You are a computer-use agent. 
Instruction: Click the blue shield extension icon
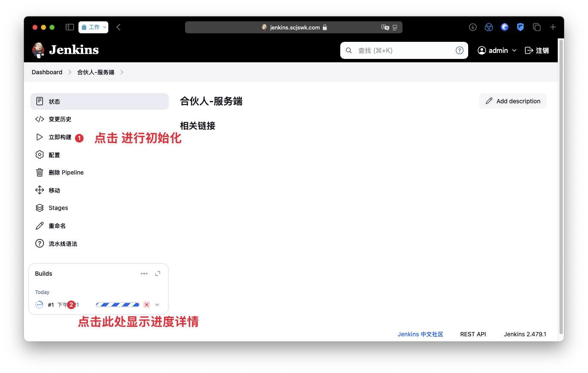521,27
